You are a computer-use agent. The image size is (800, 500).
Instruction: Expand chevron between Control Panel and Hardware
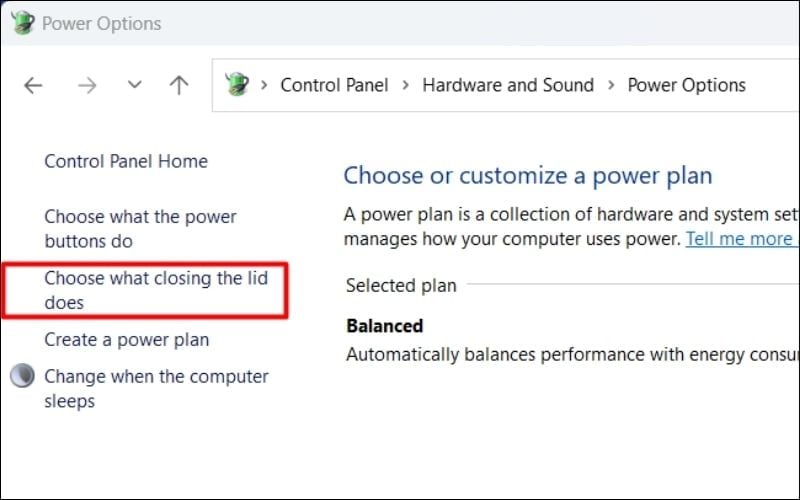tap(405, 86)
